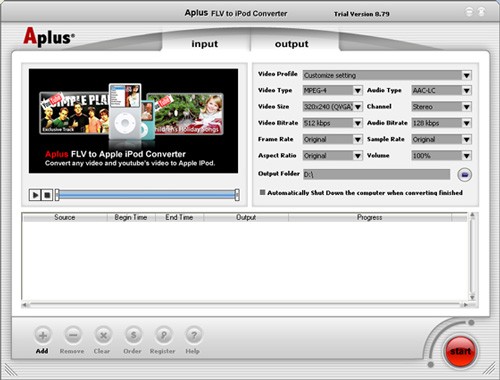Image resolution: width=500 pixels, height=380 pixels.
Task: Click the red start button
Action: click(460, 351)
